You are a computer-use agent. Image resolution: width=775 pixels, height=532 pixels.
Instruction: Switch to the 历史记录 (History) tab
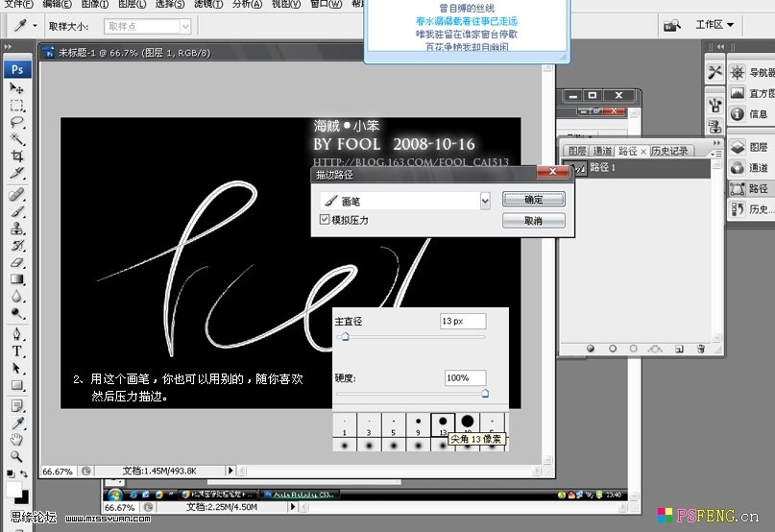tap(669, 151)
